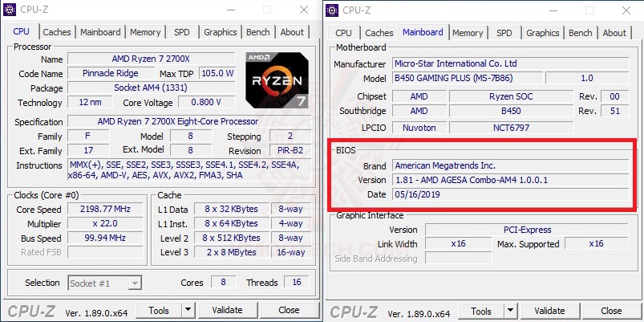Click Multiplier value x 22.0
The height and width of the screenshot is (322, 644).
click(105, 223)
